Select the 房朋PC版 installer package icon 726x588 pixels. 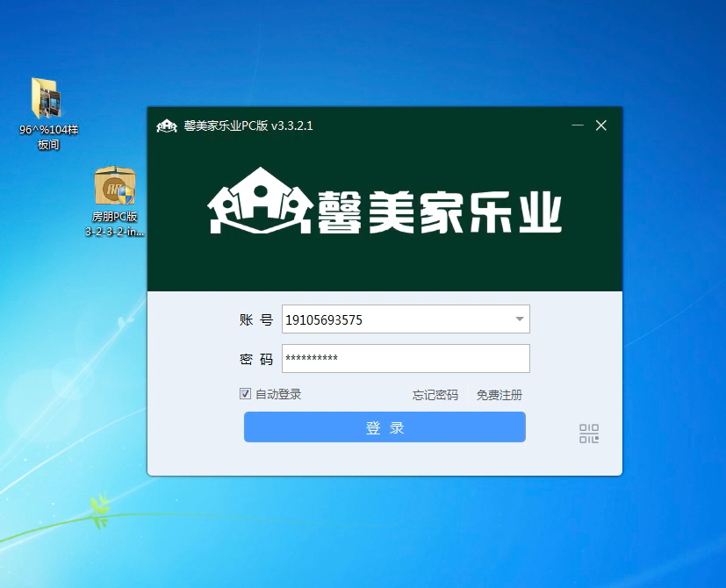[x=114, y=186]
